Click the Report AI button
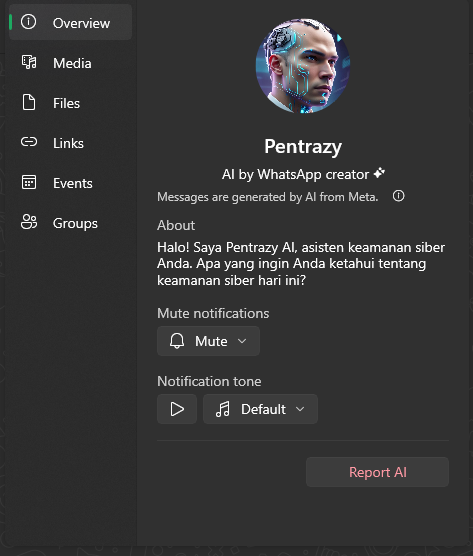The height and width of the screenshot is (556, 473). (377, 472)
